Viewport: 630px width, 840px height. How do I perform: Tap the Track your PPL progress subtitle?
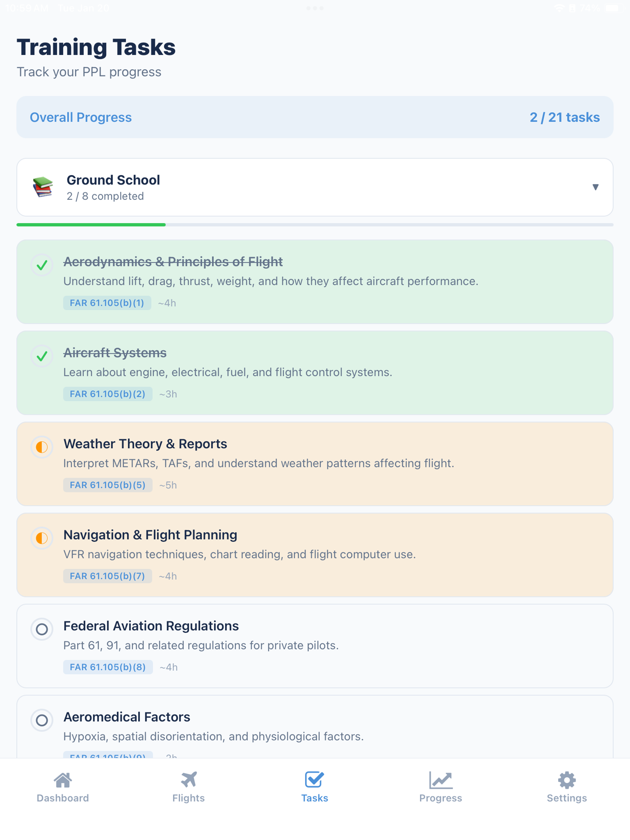coord(89,72)
